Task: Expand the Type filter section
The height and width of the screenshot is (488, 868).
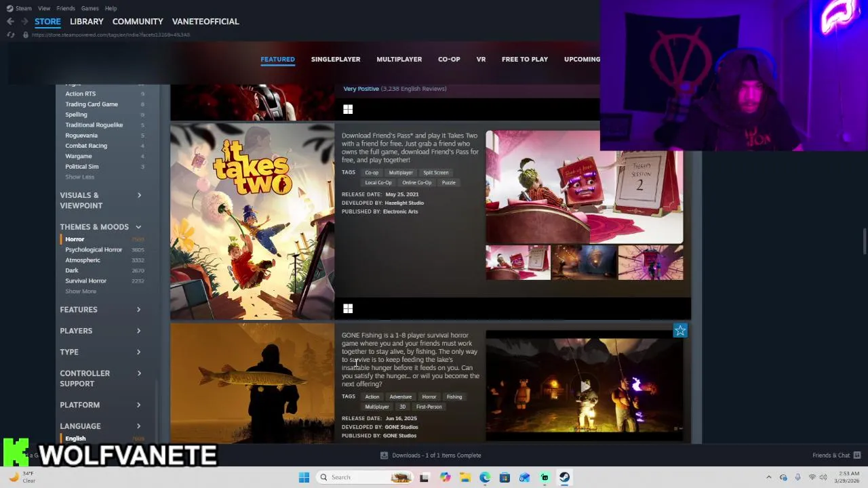Action: click(x=101, y=352)
